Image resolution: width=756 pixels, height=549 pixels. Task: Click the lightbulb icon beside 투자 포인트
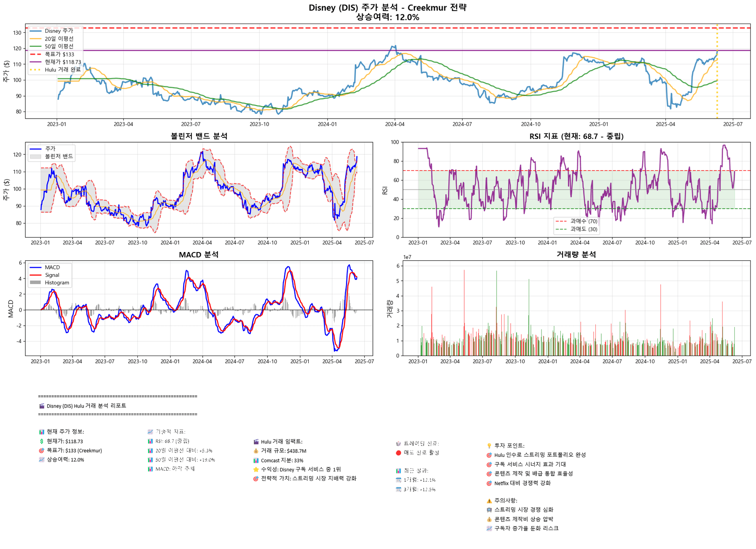tap(489, 446)
